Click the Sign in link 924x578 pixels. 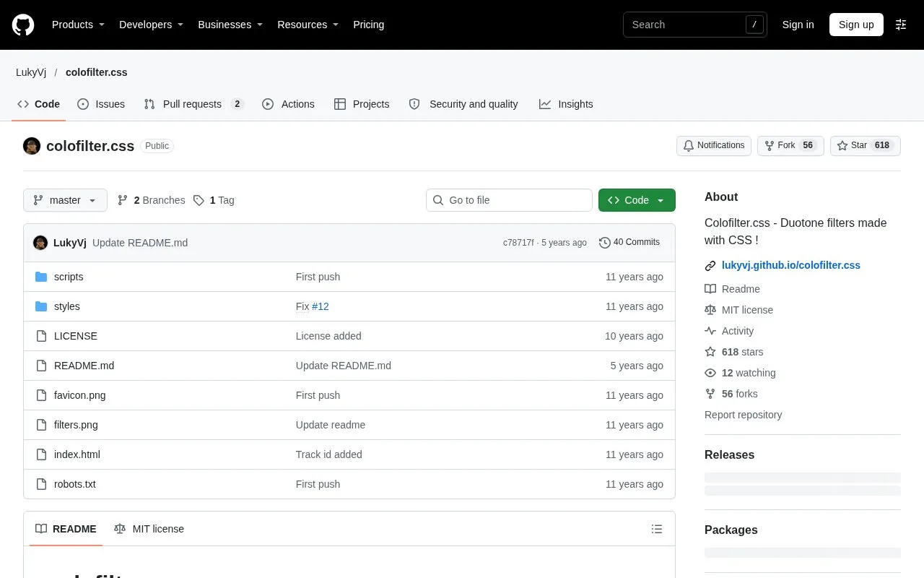pos(798,25)
